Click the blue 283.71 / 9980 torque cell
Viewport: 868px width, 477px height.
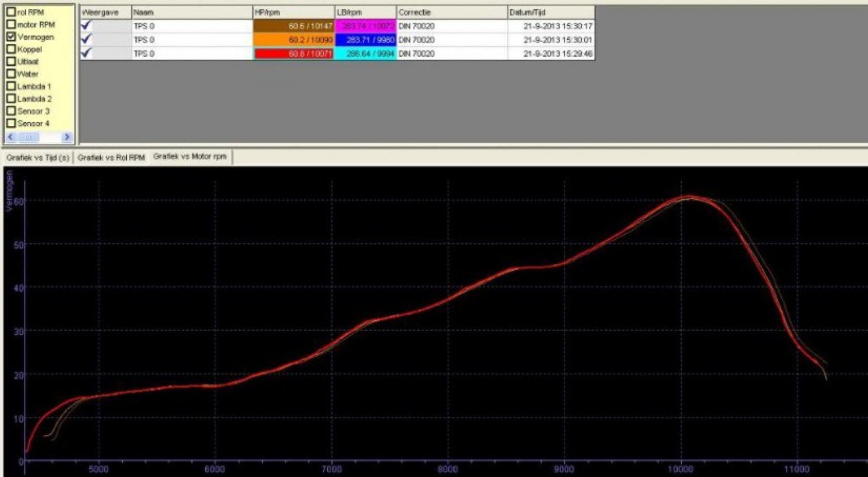(x=366, y=40)
